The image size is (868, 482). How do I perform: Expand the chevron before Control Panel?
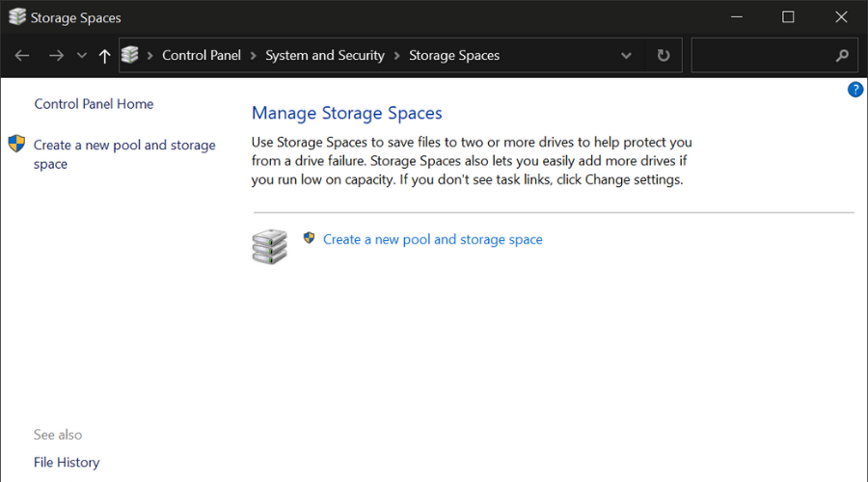point(149,56)
